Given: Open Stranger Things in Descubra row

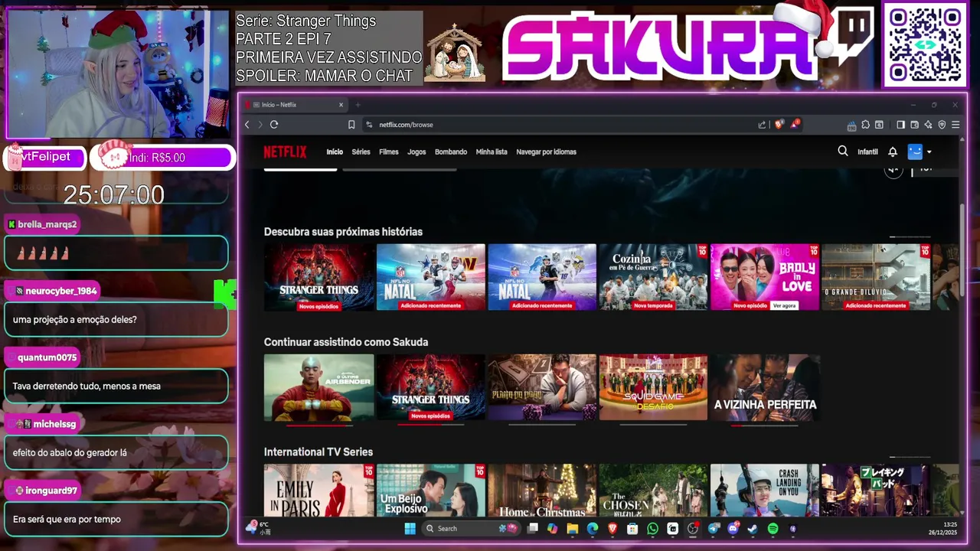Looking at the screenshot, I should pyautogui.click(x=319, y=277).
